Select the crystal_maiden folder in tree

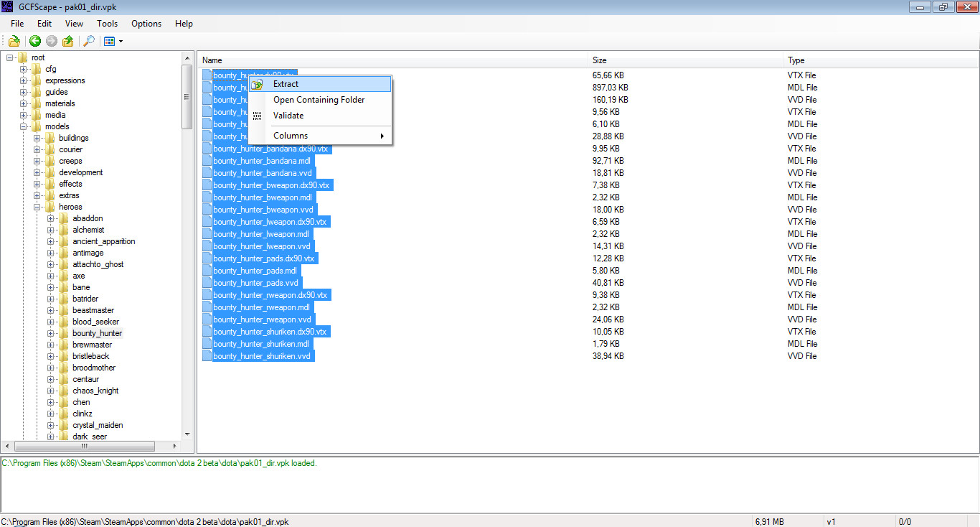tap(97, 425)
